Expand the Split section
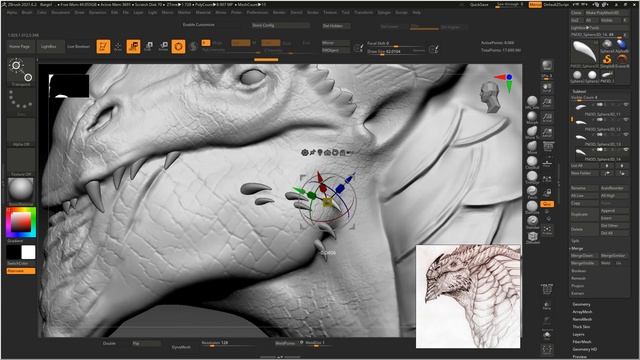Screen dimensions: 640x360 click(575, 241)
